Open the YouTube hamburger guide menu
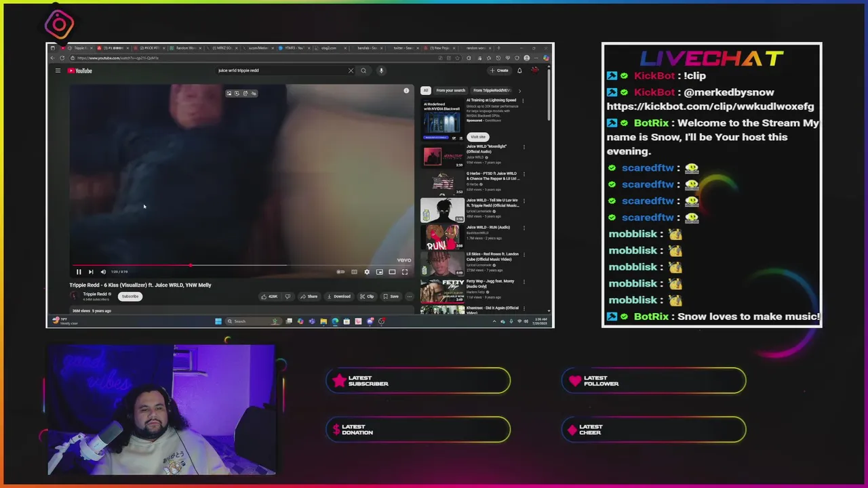868x488 pixels. click(58, 70)
